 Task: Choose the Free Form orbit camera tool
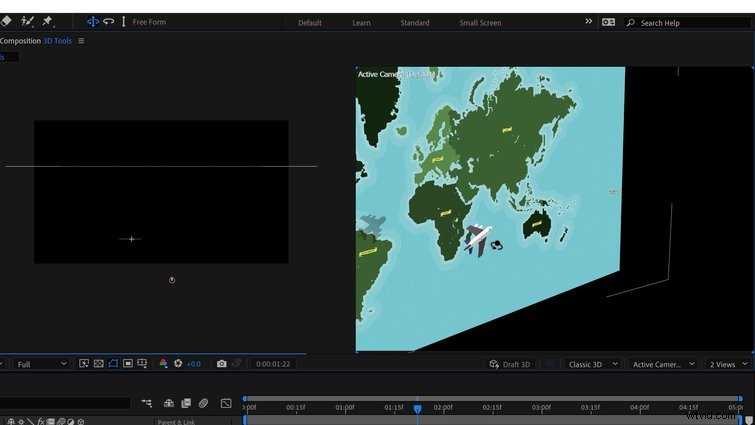pyautogui.click(x=92, y=22)
